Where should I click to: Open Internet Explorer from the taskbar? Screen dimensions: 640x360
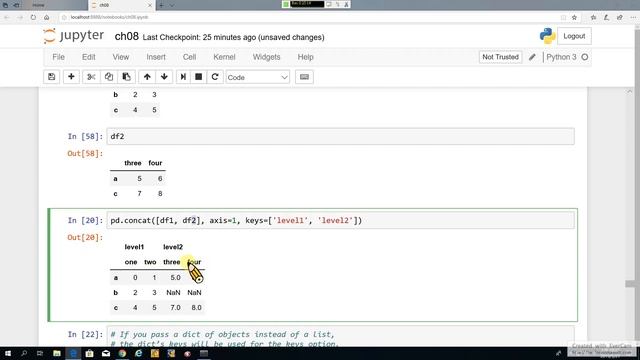[x=138, y=353]
